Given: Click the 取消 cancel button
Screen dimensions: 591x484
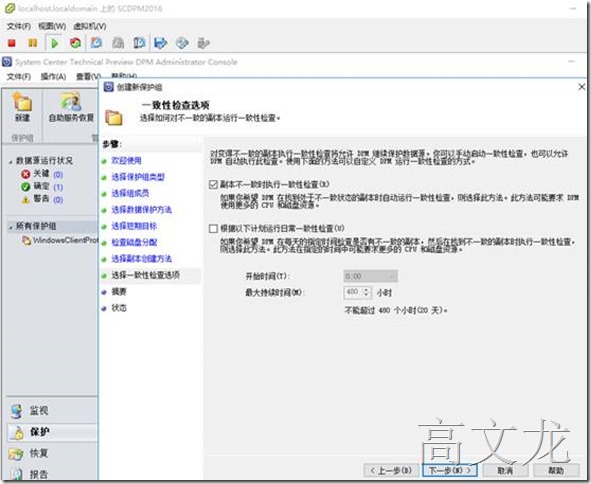Looking at the screenshot, I should click(x=505, y=470).
